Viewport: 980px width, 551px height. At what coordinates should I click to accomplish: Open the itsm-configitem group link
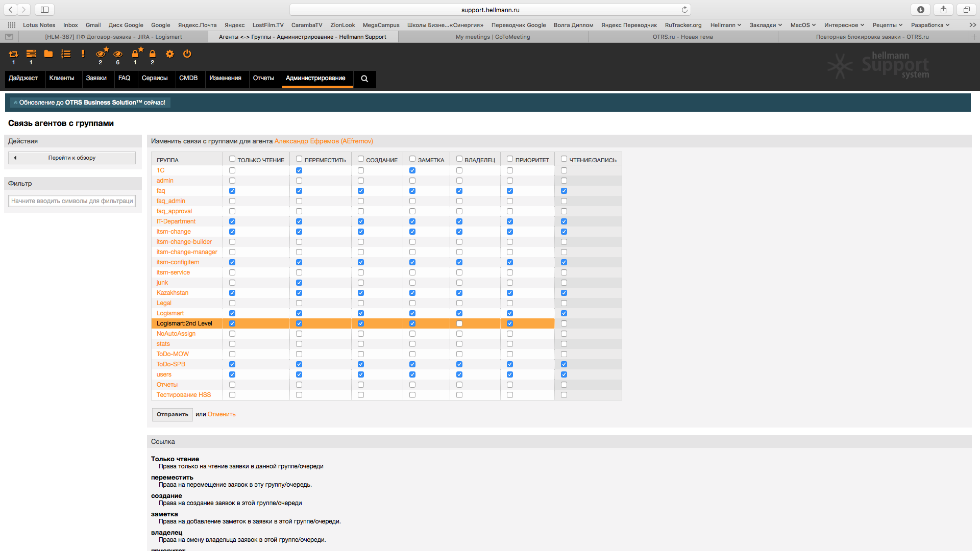click(178, 262)
